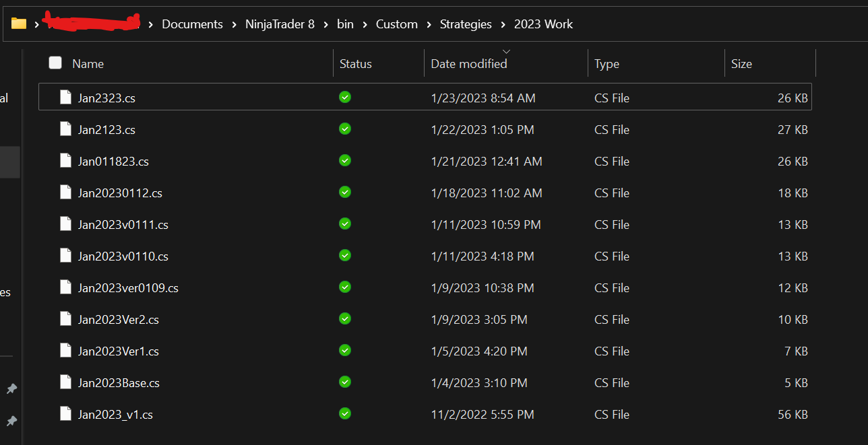Image resolution: width=868 pixels, height=445 pixels.
Task: Sort files by Size column header
Action: pos(741,64)
